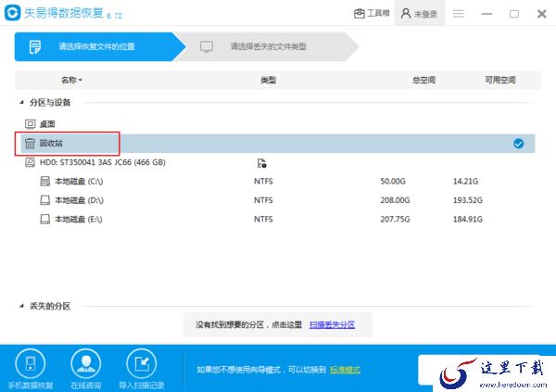This screenshot has width=556, height=392.
Task: Click the recycle bin trash icon
Action: tap(31, 144)
